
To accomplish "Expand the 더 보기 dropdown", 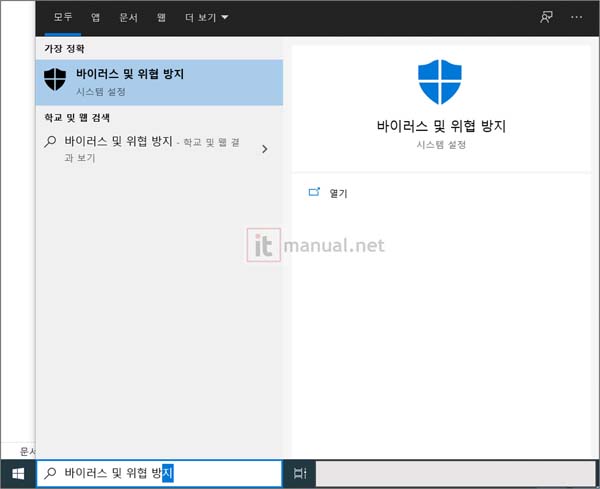I will coord(207,18).
